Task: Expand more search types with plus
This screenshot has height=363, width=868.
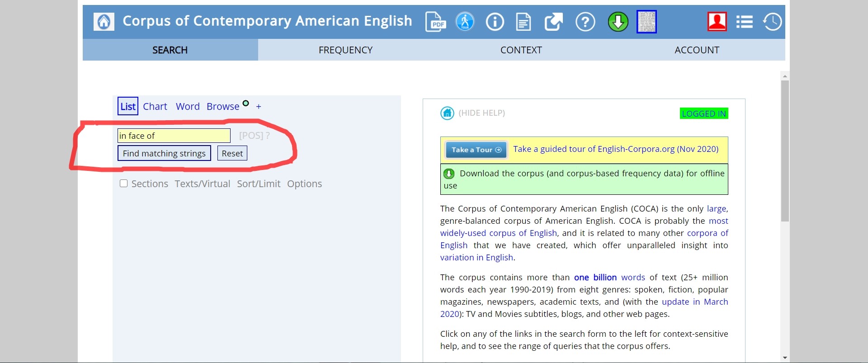Action: (259, 107)
